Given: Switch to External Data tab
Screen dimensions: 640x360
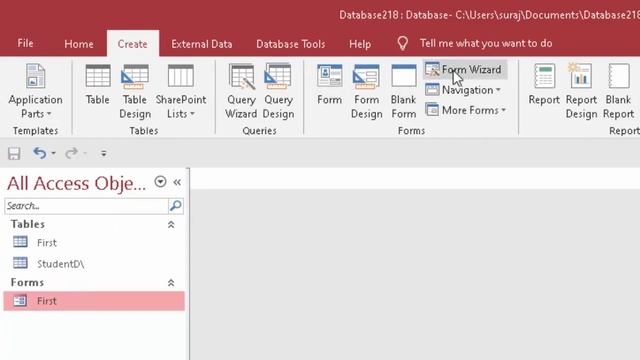Looking at the screenshot, I should click(202, 44).
